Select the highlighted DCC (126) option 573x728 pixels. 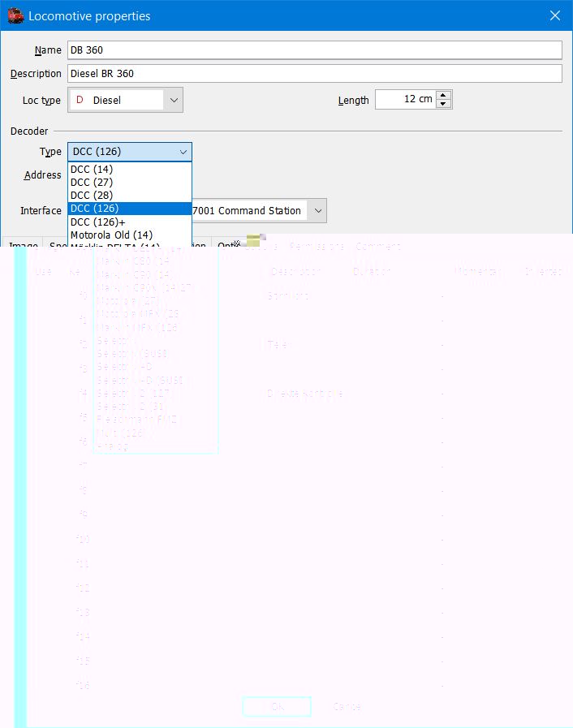[x=94, y=209]
